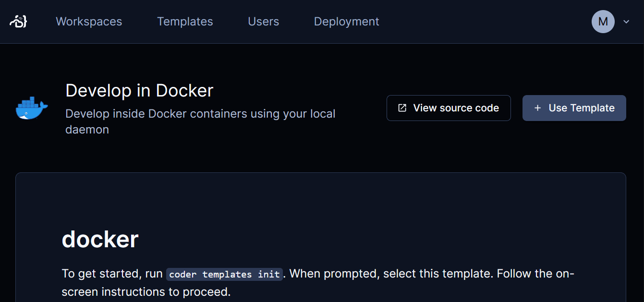Viewport: 644px width, 302px height.
Task: Open the Users section
Action: 263,22
